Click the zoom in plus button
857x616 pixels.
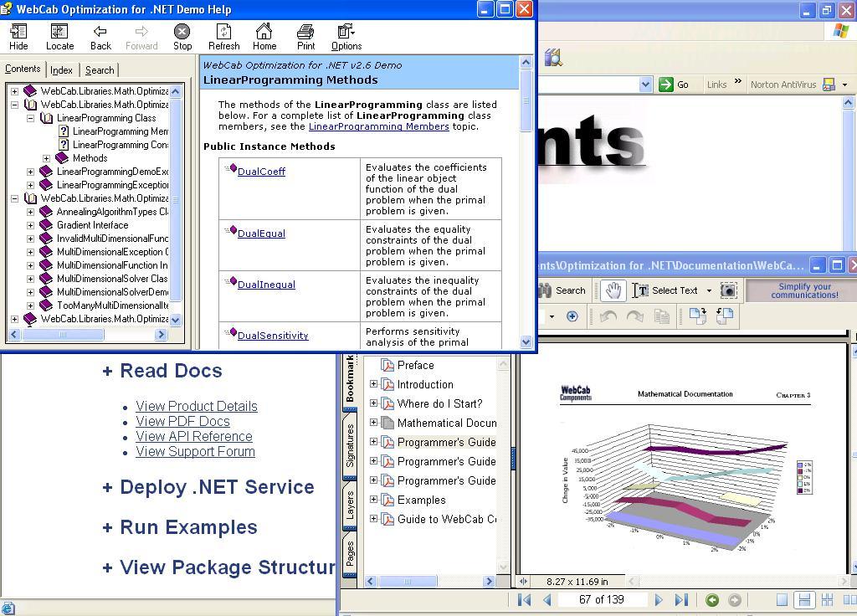tap(572, 316)
